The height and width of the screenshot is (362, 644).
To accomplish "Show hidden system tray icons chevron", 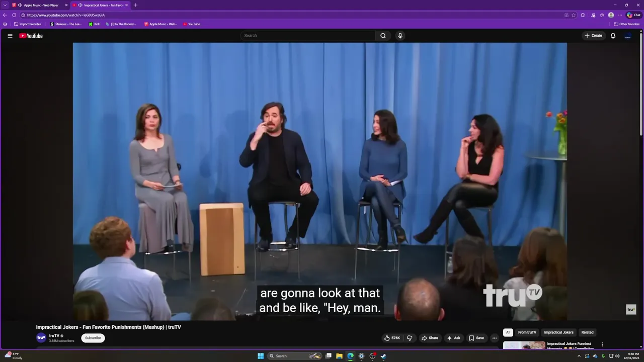I will (579, 356).
